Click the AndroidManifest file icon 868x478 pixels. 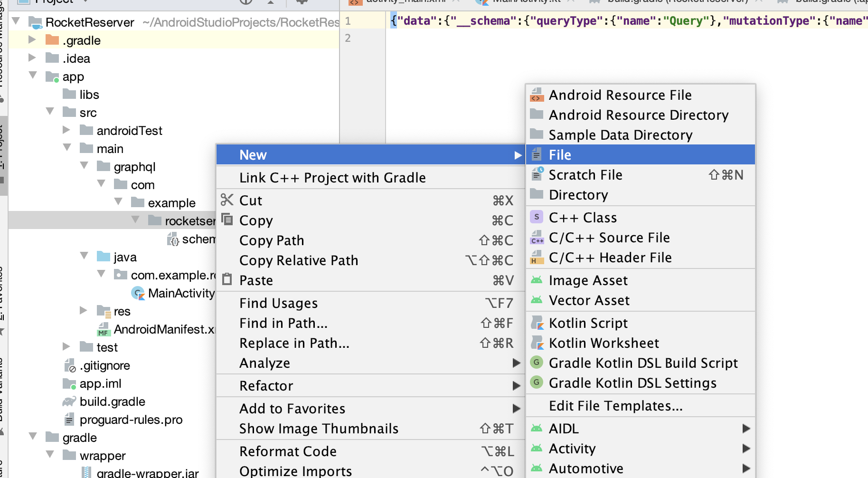point(104,329)
